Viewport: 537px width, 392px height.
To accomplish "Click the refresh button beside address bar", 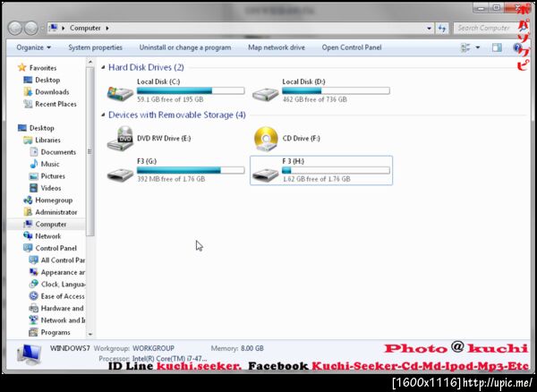I will coord(442,29).
